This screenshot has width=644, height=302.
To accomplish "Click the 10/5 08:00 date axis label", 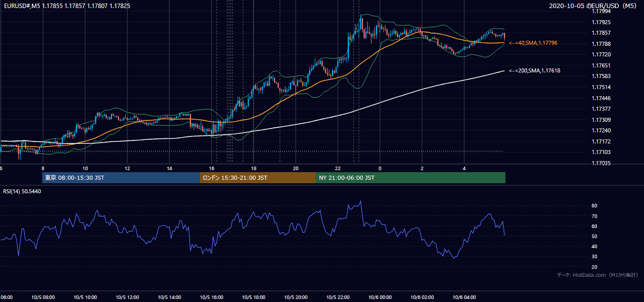I will coord(43,297).
